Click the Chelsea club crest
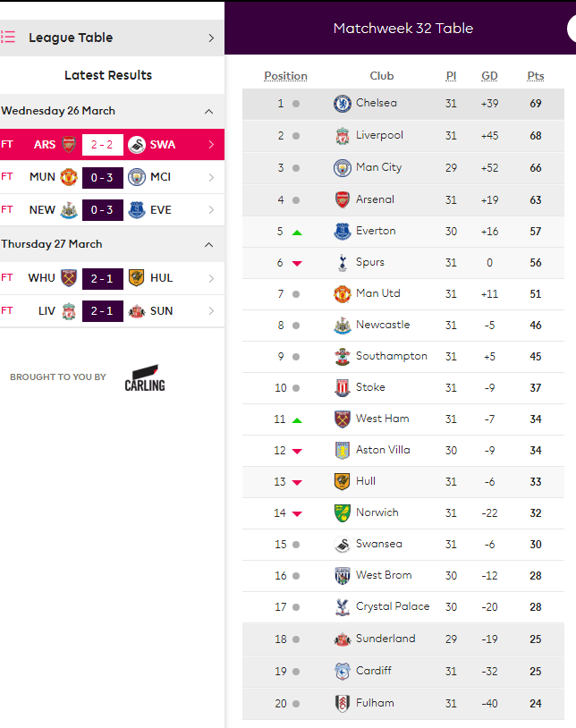This screenshot has width=576, height=728. click(x=343, y=104)
